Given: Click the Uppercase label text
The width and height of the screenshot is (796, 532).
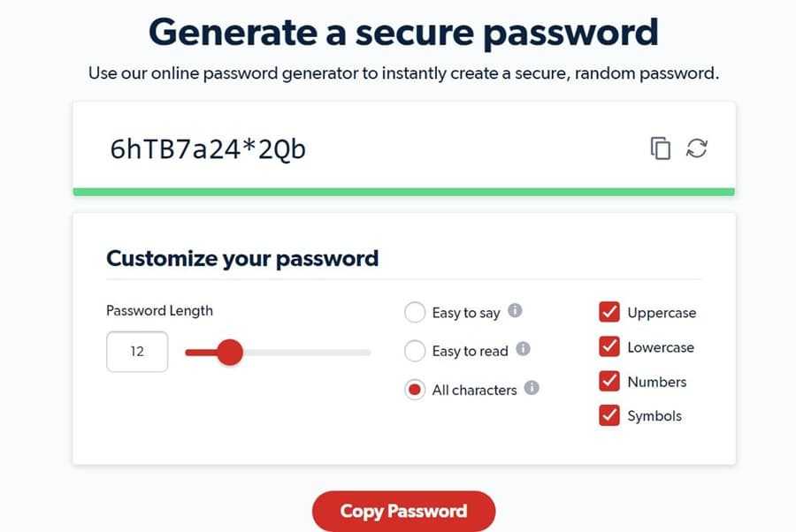Looking at the screenshot, I should tap(660, 312).
